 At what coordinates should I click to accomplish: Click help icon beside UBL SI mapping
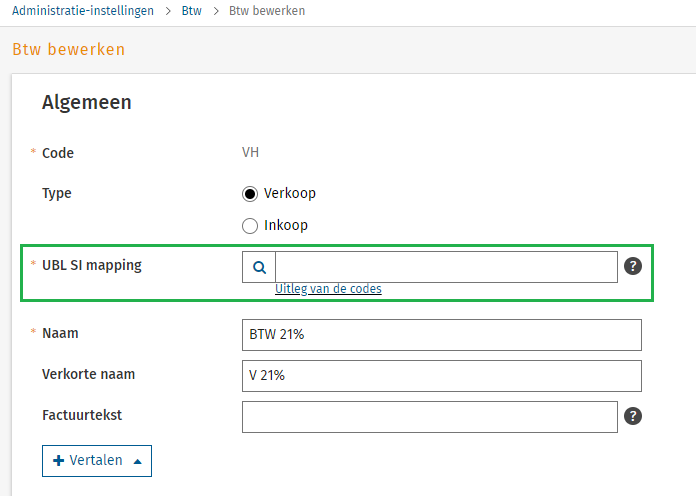tap(633, 266)
